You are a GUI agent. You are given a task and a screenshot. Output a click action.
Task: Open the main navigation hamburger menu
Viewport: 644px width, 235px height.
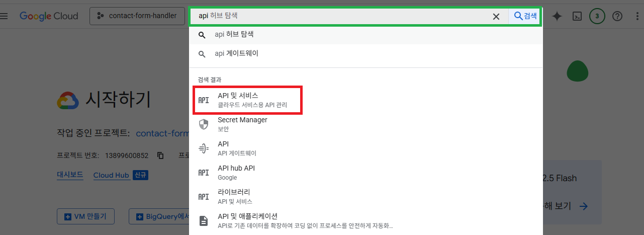point(4,16)
